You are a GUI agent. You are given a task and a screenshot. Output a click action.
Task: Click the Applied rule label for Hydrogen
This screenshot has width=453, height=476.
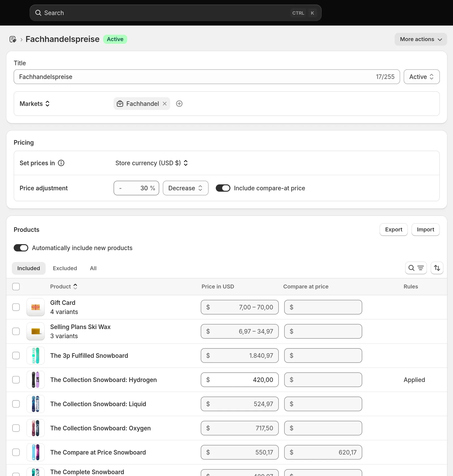click(x=414, y=380)
